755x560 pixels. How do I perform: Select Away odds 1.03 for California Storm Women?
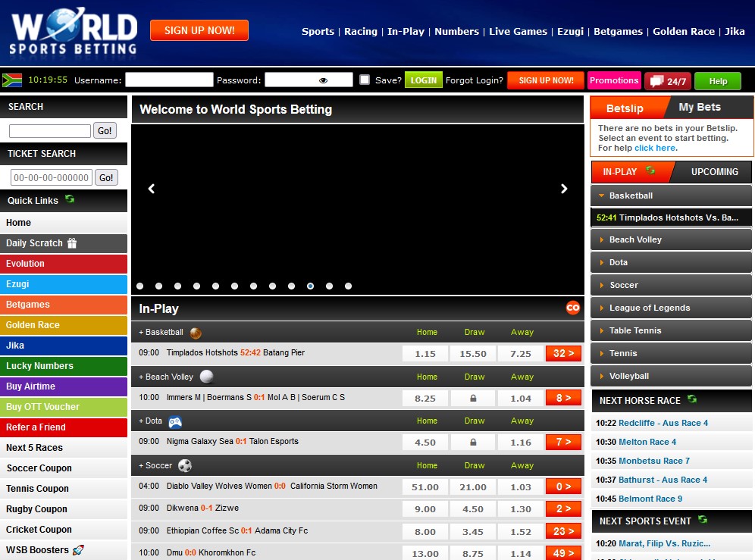point(521,487)
